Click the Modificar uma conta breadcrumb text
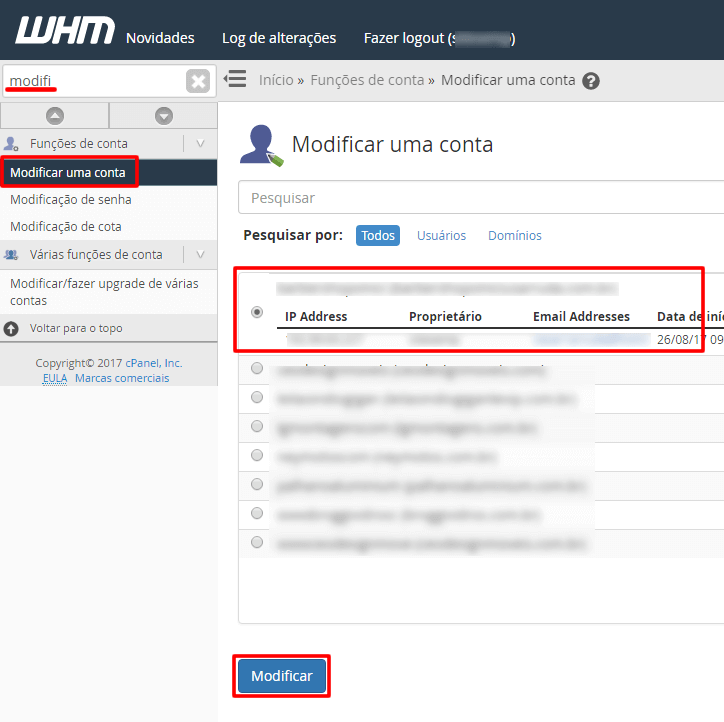The height and width of the screenshot is (722, 724). point(508,80)
